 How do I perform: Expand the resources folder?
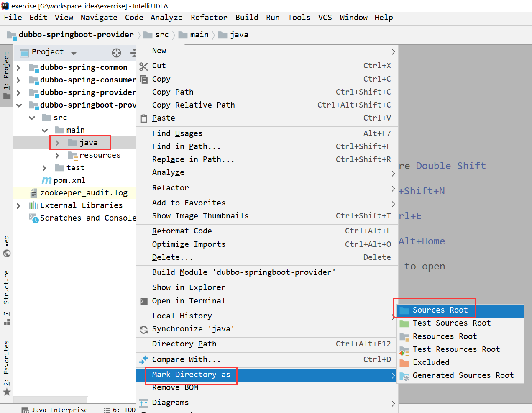[x=57, y=155]
